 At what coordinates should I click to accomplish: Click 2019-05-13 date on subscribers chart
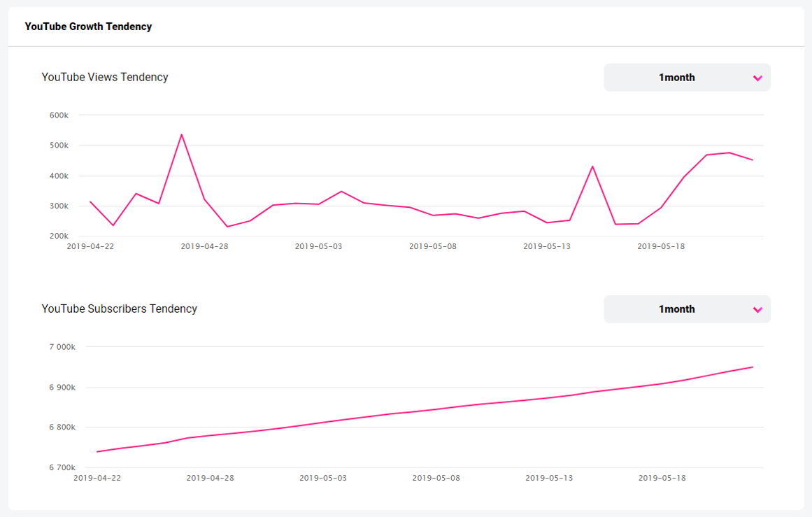tap(549, 478)
